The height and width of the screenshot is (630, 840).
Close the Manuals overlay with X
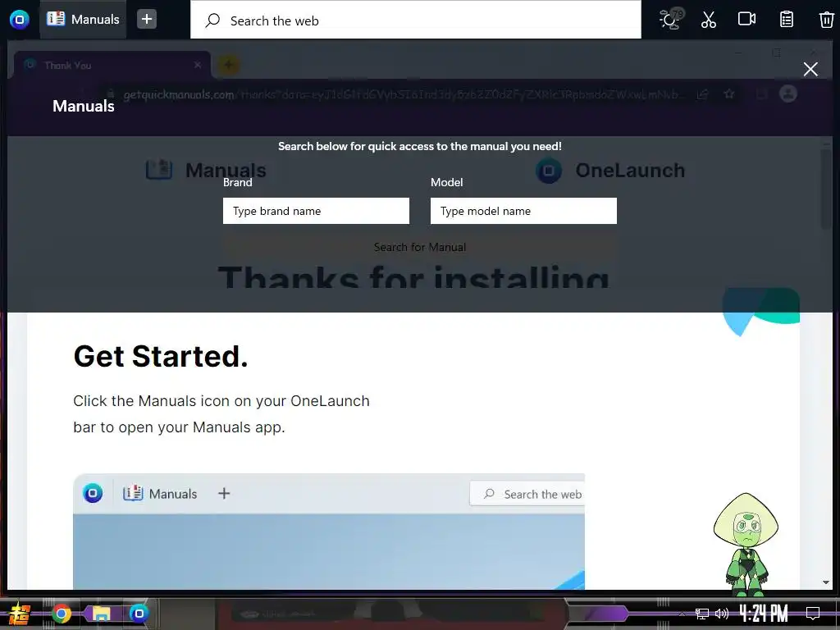pyautogui.click(x=810, y=69)
